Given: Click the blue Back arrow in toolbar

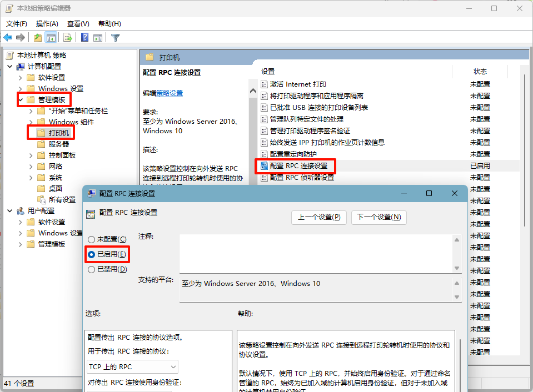Looking at the screenshot, I should coord(8,37).
